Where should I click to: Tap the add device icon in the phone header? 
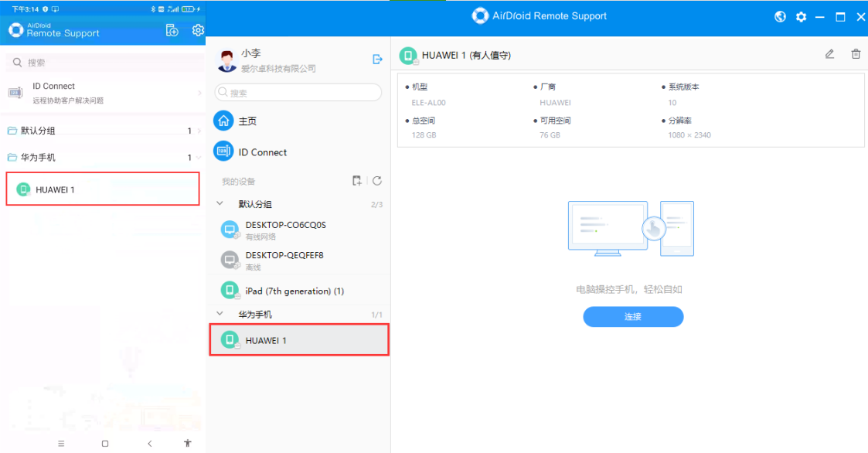(172, 30)
